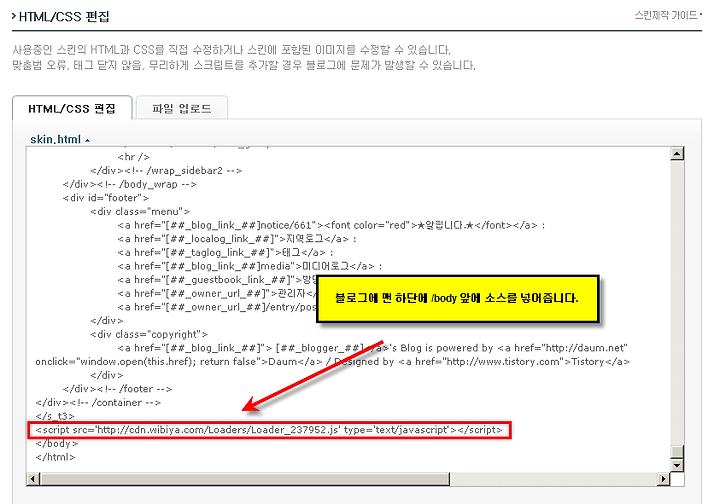The height and width of the screenshot is (504, 720).
Task: Click the vertical scrollbar down arrow
Action: pyautogui.click(x=677, y=465)
